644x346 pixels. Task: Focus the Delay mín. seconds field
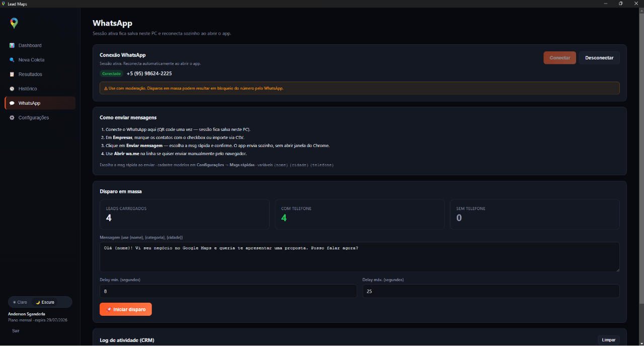click(228, 291)
